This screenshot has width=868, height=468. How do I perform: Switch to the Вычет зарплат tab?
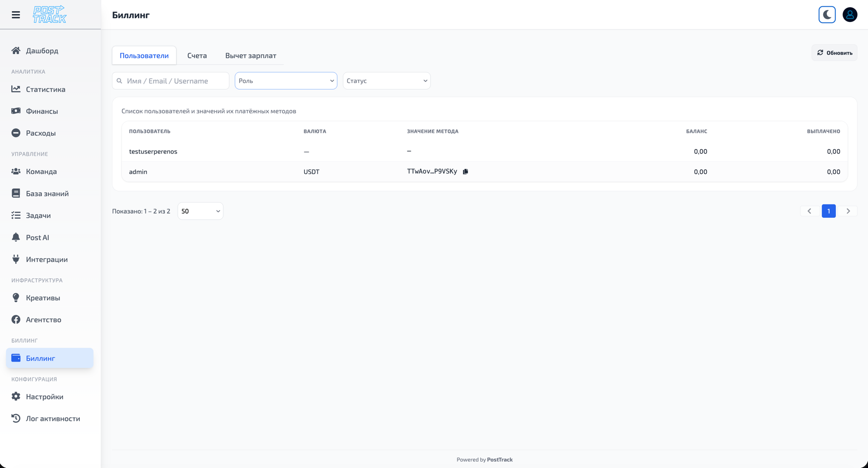coord(250,55)
